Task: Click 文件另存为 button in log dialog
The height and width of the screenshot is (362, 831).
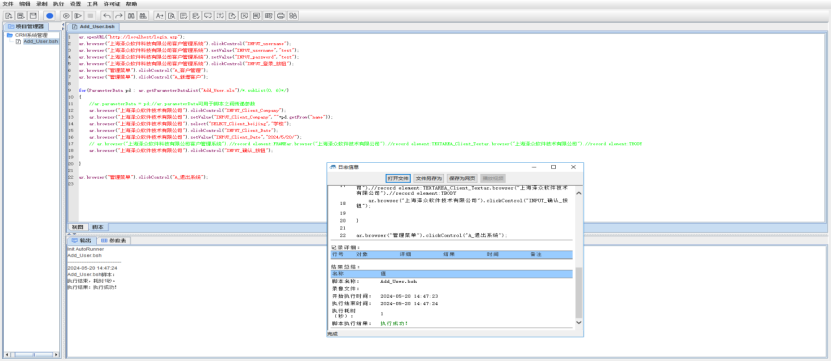Action: pyautogui.click(x=428, y=178)
